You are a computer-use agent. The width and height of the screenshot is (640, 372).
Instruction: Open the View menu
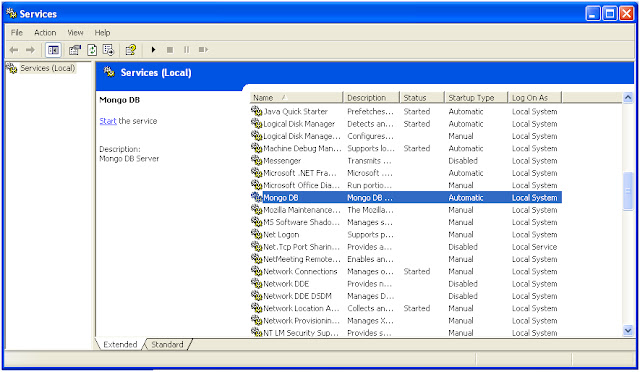(75, 33)
